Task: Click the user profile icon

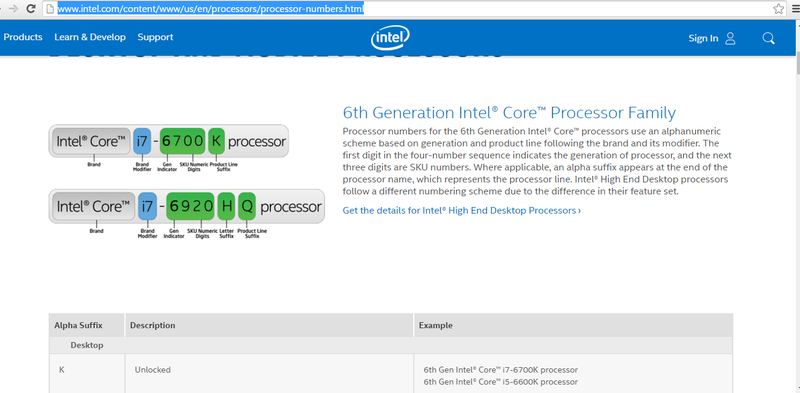Action: [x=730, y=38]
